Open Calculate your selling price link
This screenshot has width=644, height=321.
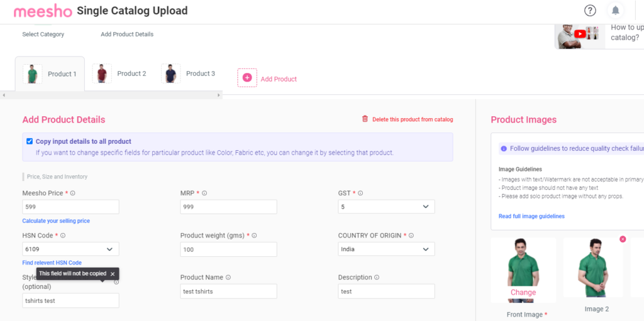(56, 221)
